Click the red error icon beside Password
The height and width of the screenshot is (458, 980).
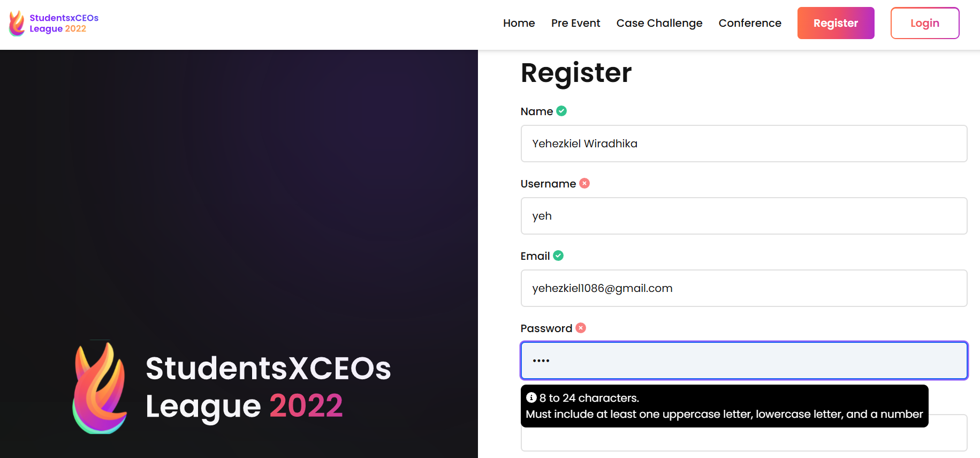[x=581, y=328]
